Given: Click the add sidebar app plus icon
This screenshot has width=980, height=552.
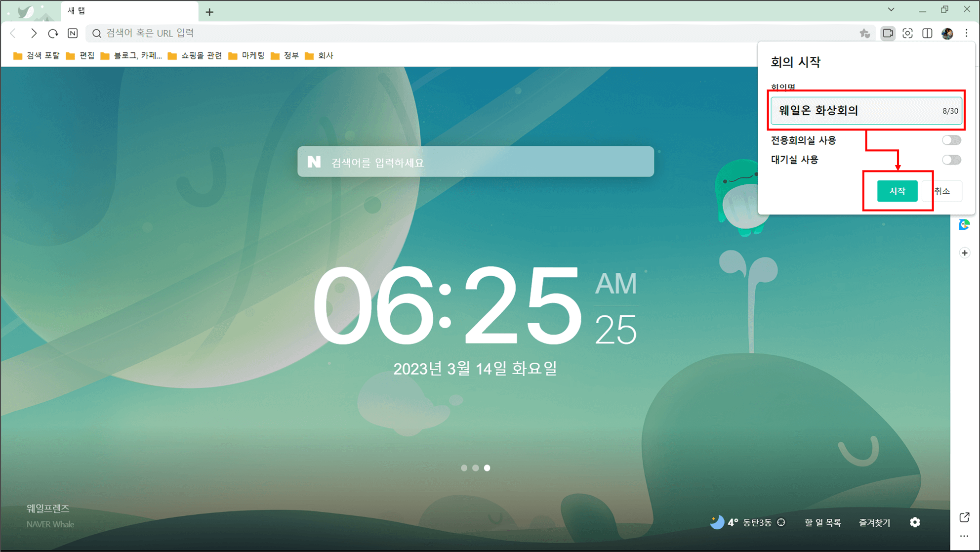Looking at the screenshot, I should 964,253.
